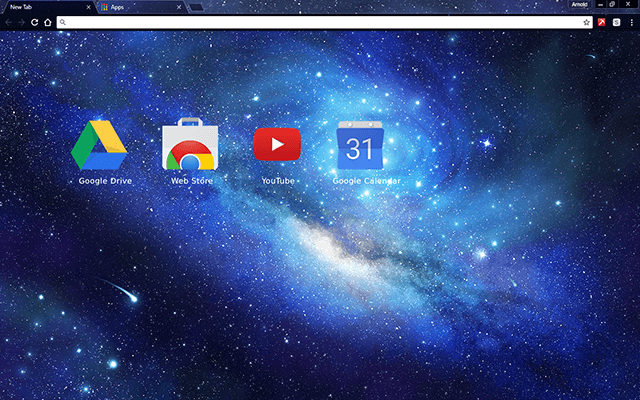Go forward to the next page
Viewport: 640px width, 400px height.
coord(22,22)
